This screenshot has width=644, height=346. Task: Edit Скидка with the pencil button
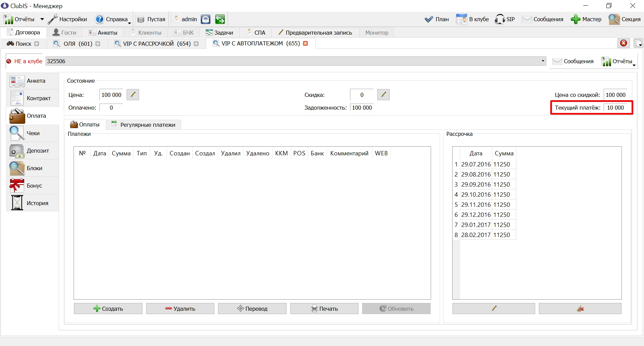[383, 94]
